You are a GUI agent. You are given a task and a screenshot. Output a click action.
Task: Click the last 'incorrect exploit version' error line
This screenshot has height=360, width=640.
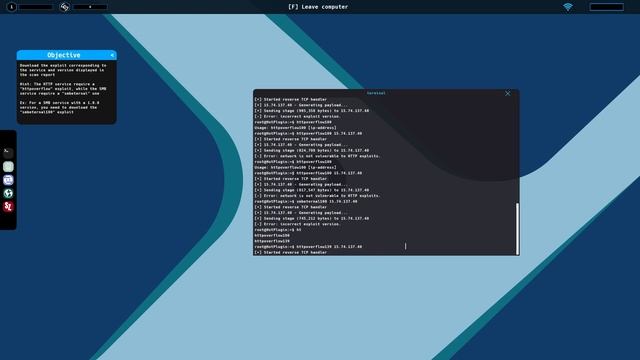[x=297, y=224]
